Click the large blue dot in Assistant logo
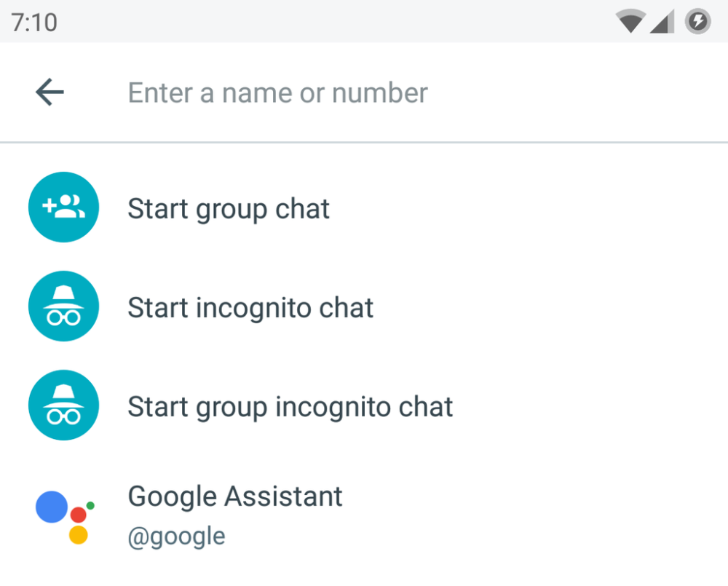Viewport: 728px width, 586px height. tap(52, 507)
